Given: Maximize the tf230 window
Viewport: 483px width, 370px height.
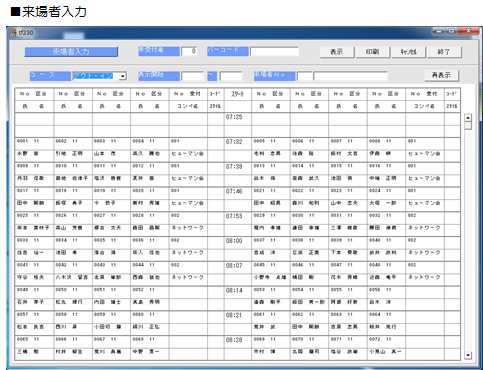Looking at the screenshot, I should pos(451,31).
